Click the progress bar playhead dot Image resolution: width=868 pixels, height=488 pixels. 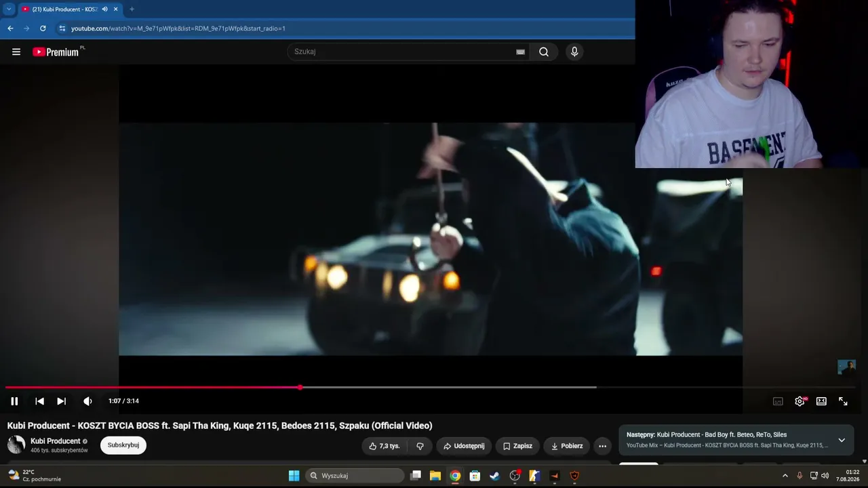(300, 388)
